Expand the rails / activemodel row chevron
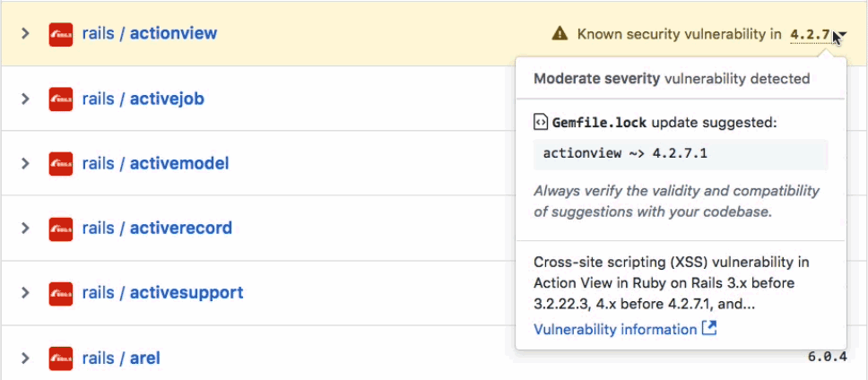This screenshot has width=868, height=380. (x=24, y=164)
